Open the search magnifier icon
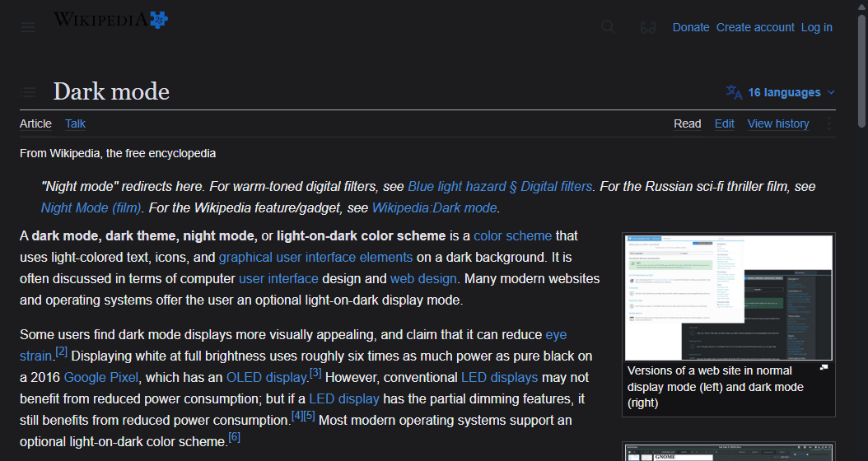This screenshot has width=868, height=461. coord(608,27)
